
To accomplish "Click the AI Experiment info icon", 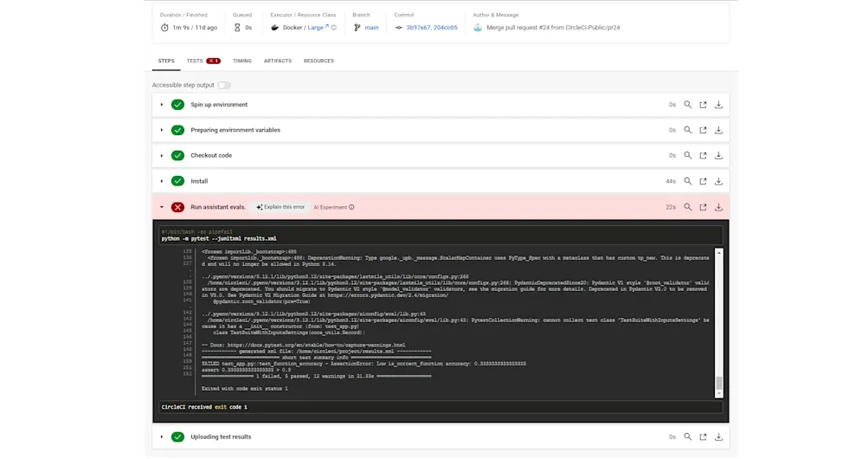I will pos(351,207).
